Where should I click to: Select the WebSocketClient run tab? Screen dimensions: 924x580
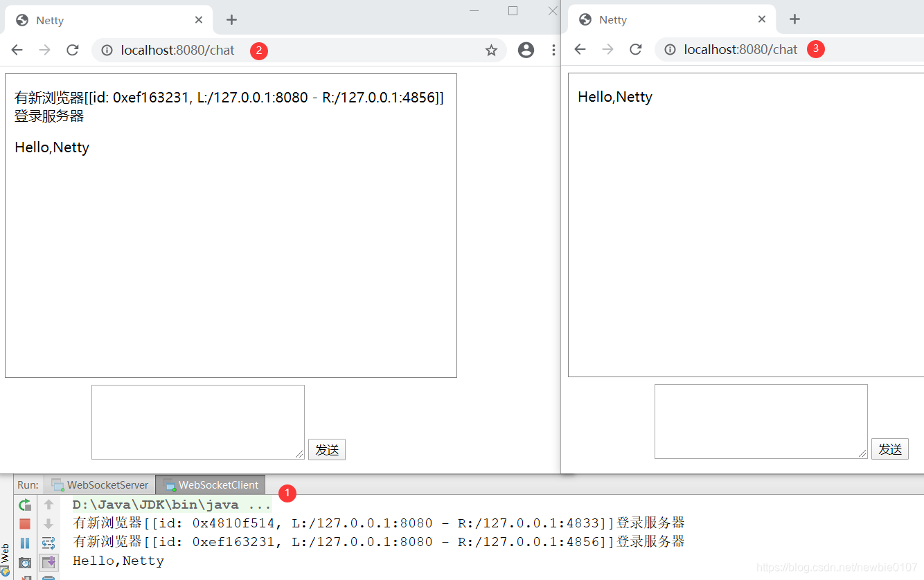tap(211, 484)
